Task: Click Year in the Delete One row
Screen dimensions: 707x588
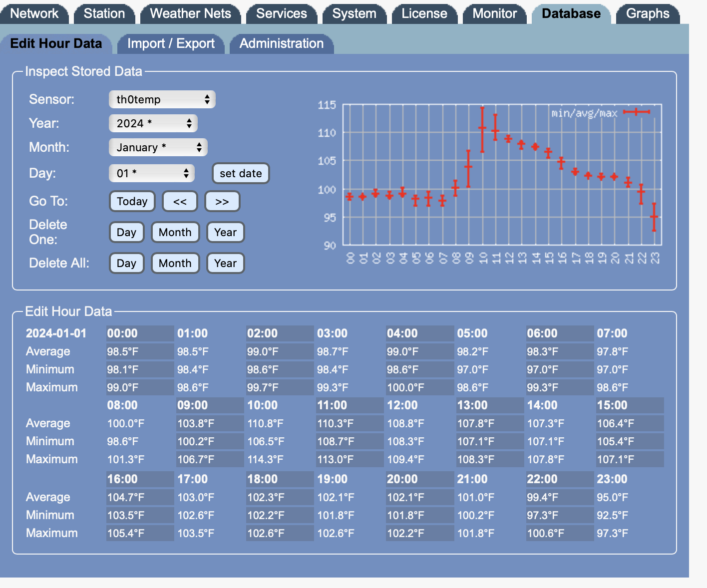Action: pos(226,232)
